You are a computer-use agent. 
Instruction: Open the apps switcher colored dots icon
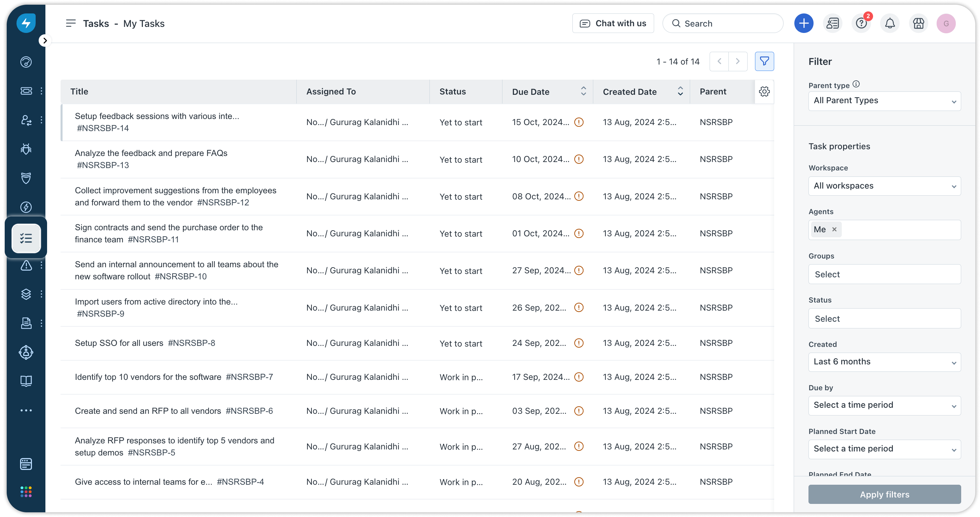click(x=26, y=491)
